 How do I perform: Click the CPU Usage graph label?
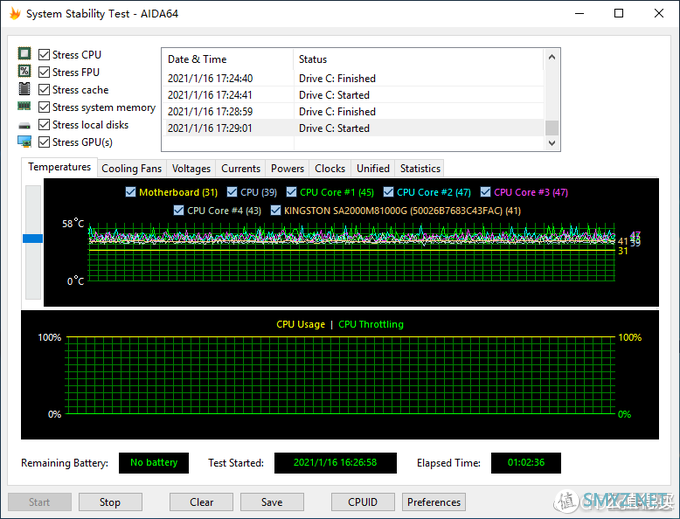[301, 324]
